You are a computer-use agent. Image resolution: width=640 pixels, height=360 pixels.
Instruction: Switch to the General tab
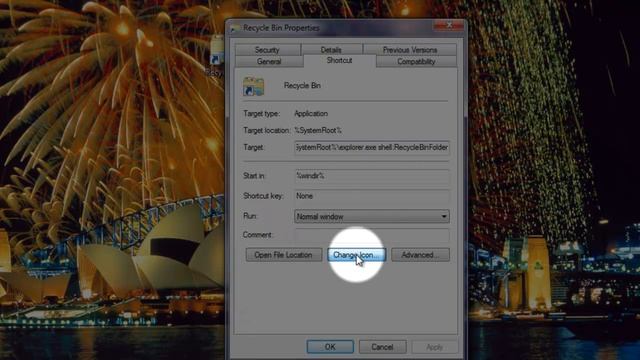click(x=269, y=62)
